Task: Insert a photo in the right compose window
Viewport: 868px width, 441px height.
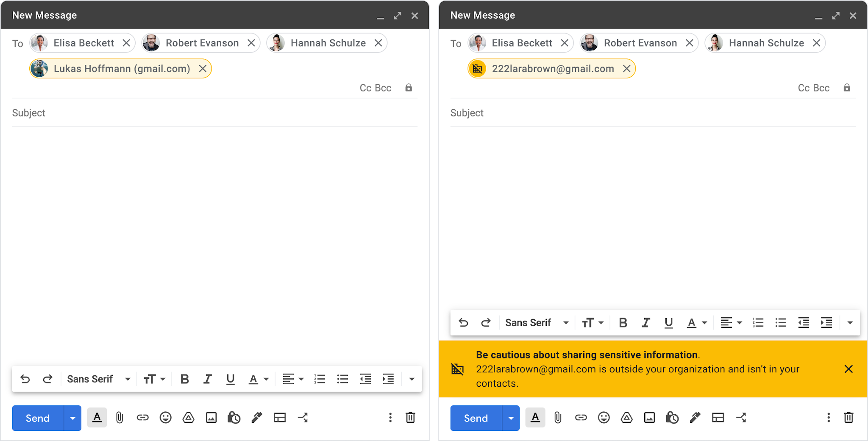Action: pyautogui.click(x=650, y=418)
